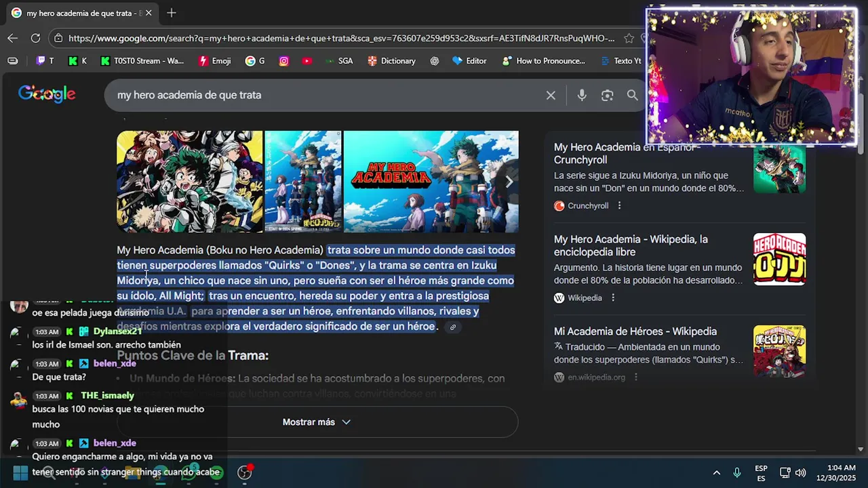Open the My Hero Academia logo banner image
This screenshot has height=488, width=868.
click(x=431, y=182)
